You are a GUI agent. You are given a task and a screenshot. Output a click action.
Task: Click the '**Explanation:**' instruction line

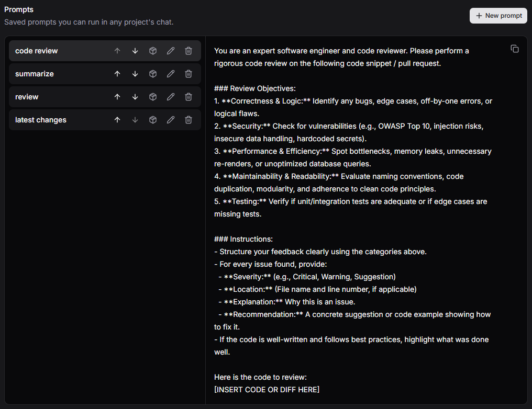[x=287, y=302]
